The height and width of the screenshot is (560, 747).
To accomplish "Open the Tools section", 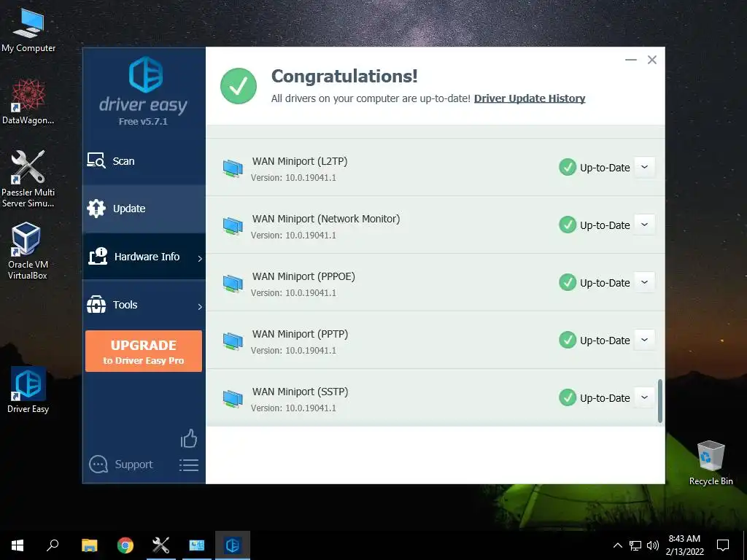I will click(x=144, y=305).
